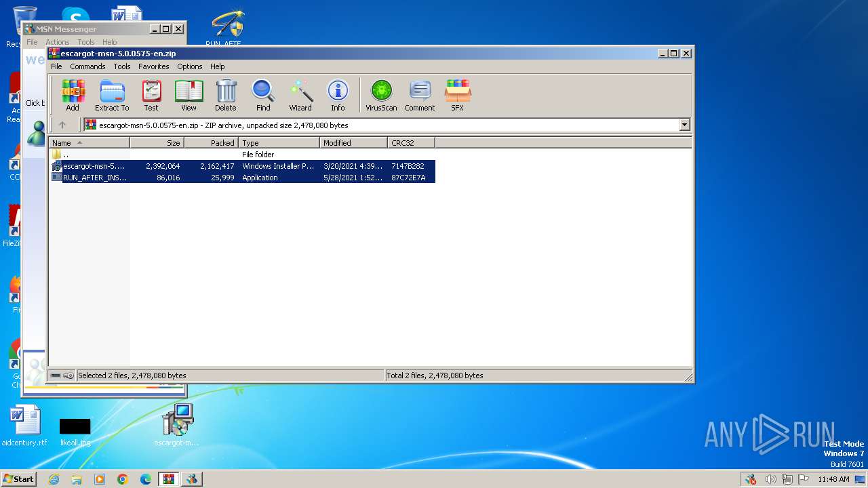Open the Tools menu in WinRAR
The width and height of the screenshot is (868, 488).
click(122, 66)
